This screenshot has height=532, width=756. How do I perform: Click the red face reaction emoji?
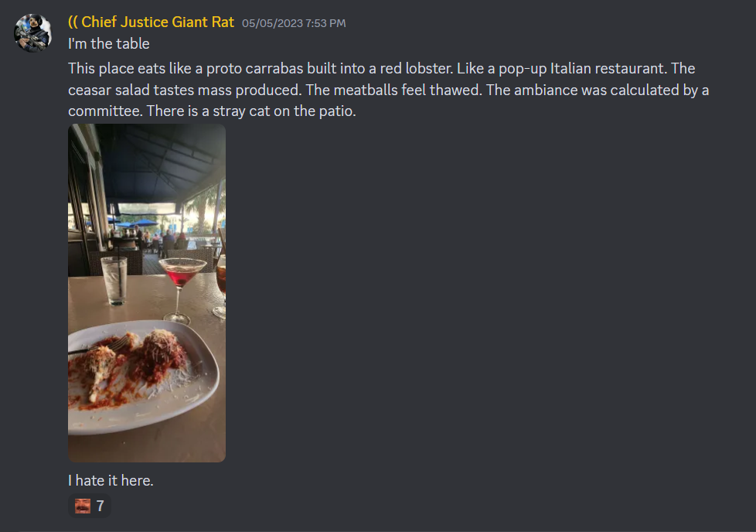pyautogui.click(x=83, y=506)
